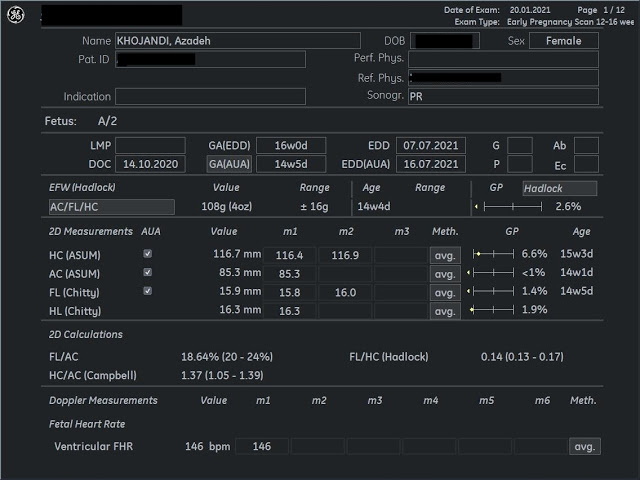Click the AC age 14w1d
Viewport: 640px width, 480px height.
pos(576,272)
